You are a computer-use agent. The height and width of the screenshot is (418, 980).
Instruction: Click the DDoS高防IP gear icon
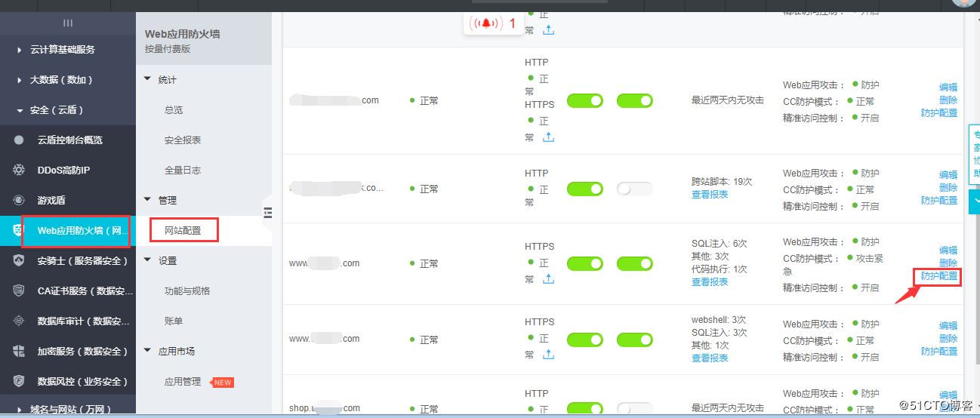19,170
